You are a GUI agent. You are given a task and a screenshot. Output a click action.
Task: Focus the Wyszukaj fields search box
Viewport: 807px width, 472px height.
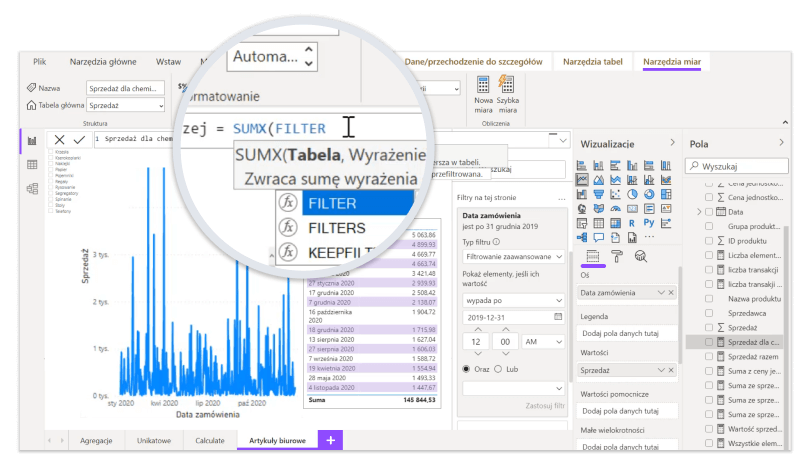pos(737,166)
